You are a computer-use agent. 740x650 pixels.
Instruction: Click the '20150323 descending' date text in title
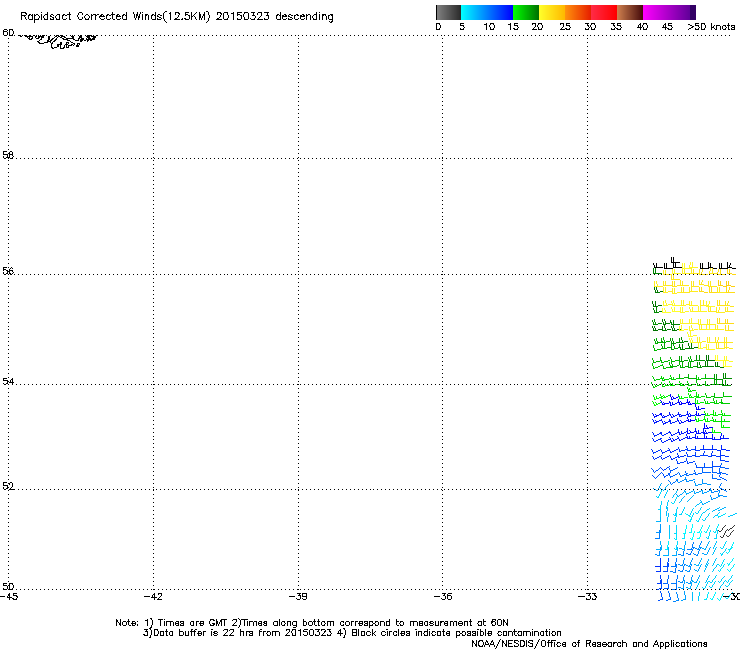pyautogui.click(x=274, y=17)
